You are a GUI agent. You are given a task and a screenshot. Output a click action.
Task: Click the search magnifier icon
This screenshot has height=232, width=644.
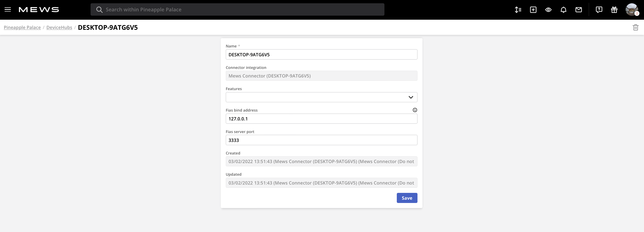(99, 9)
